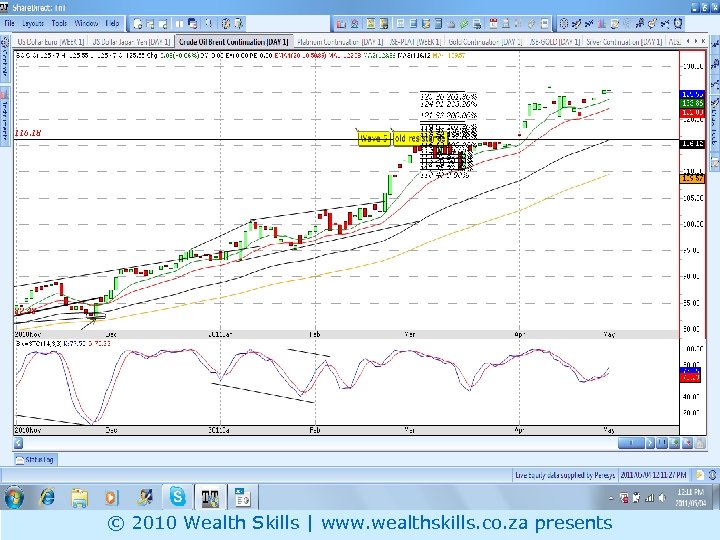Click the 116.18 resistance level label
The width and height of the screenshot is (720, 540).
click(28, 133)
